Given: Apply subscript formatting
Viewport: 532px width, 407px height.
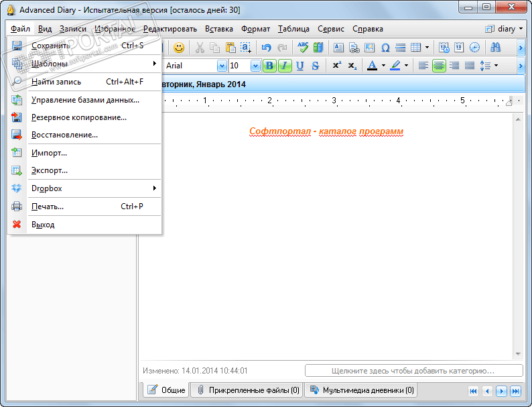Looking at the screenshot, I should (352, 66).
